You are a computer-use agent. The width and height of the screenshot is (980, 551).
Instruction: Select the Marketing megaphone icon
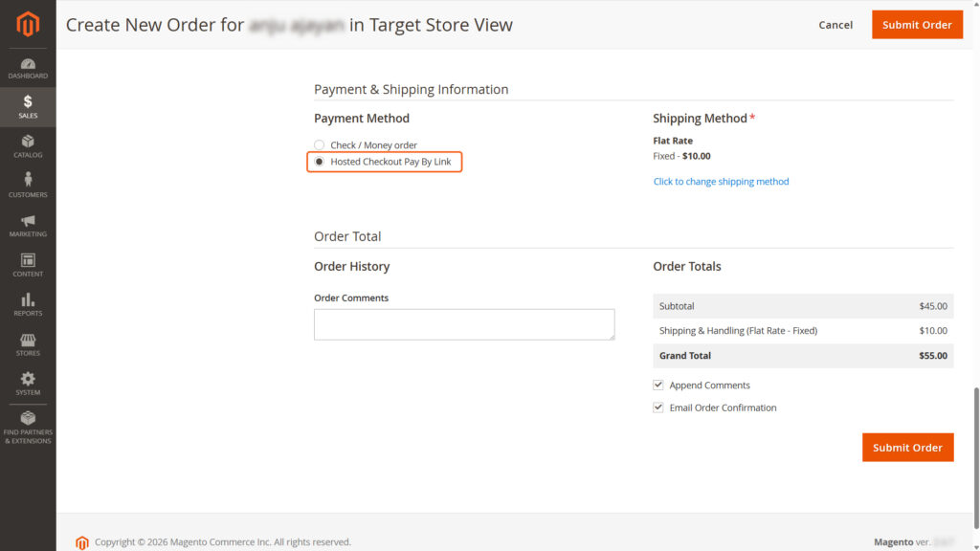click(28, 224)
